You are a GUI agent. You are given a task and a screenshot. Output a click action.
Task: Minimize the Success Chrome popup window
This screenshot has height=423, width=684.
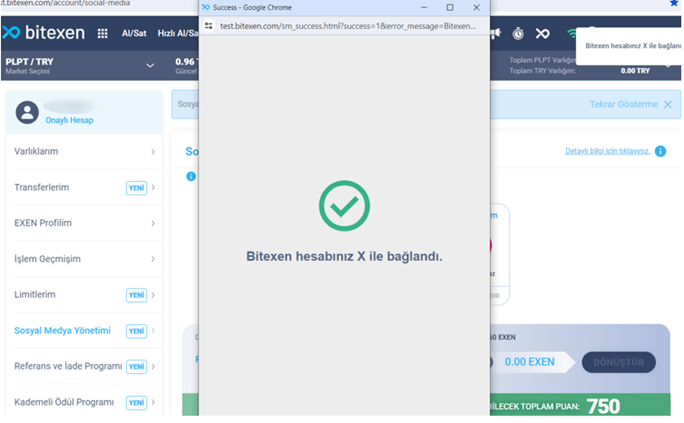point(424,7)
